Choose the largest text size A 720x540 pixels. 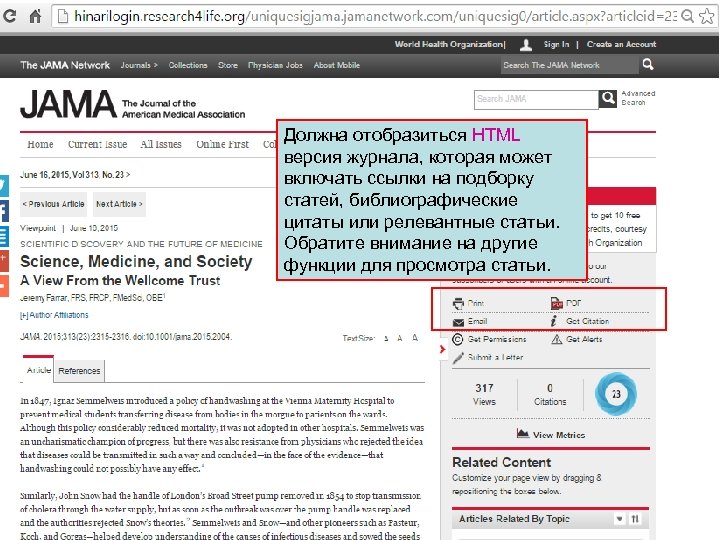[415, 338]
